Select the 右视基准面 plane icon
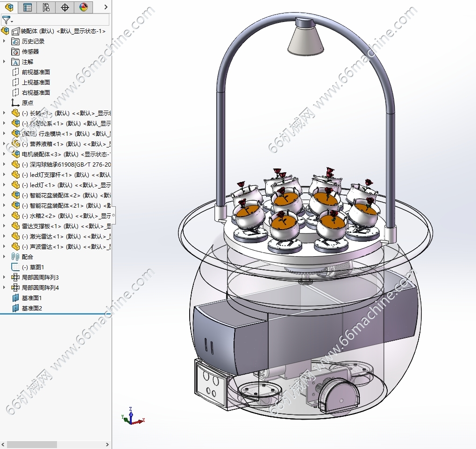Image resolution: width=476 pixels, height=449 pixels. point(15,92)
